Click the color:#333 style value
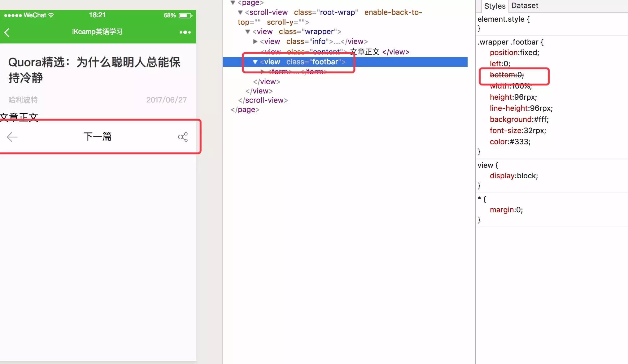 click(x=520, y=142)
